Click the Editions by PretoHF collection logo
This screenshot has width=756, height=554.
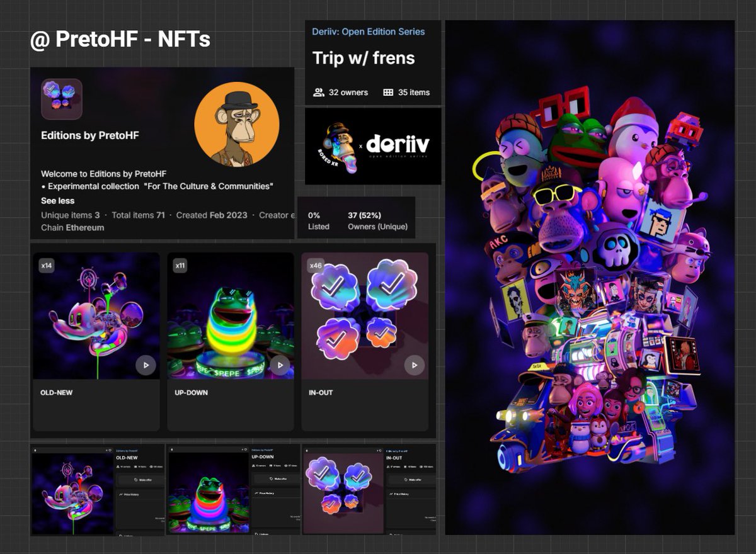pos(62,99)
